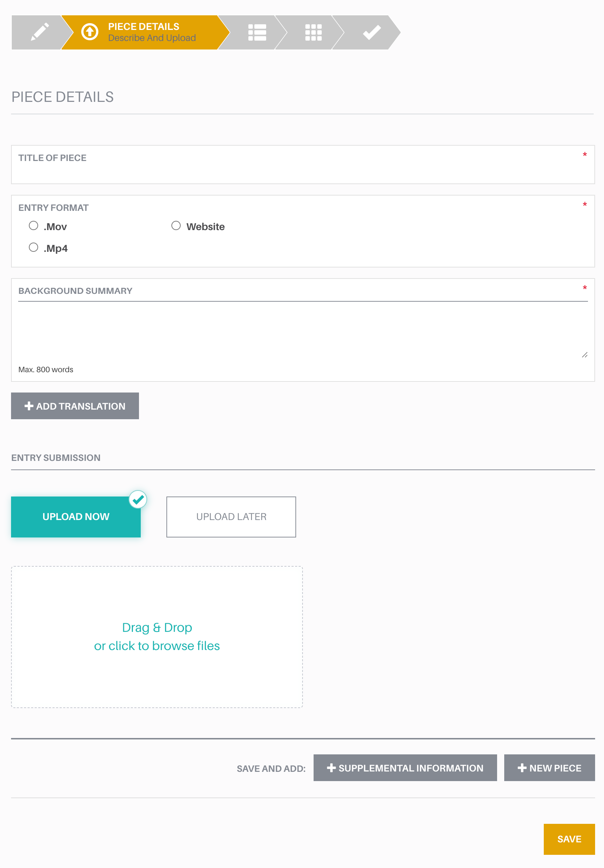Select the .Mp4 entry format
Viewport: 604px width, 868px height.
click(33, 247)
